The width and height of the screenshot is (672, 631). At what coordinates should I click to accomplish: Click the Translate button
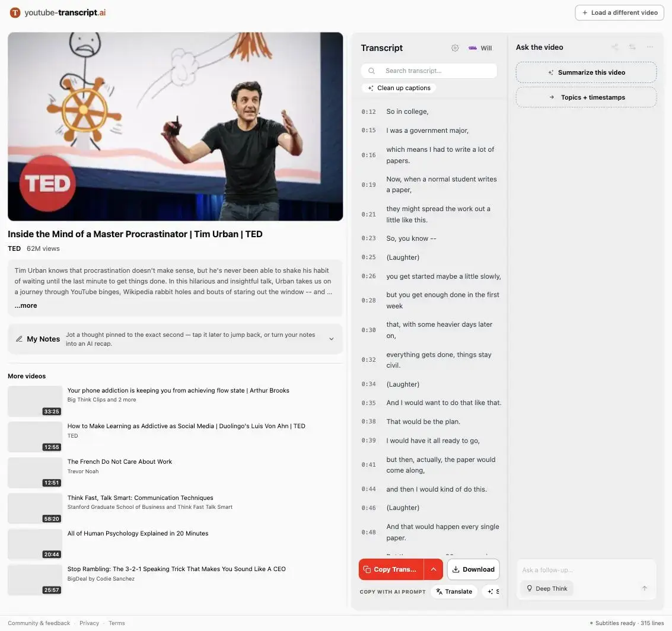click(454, 591)
